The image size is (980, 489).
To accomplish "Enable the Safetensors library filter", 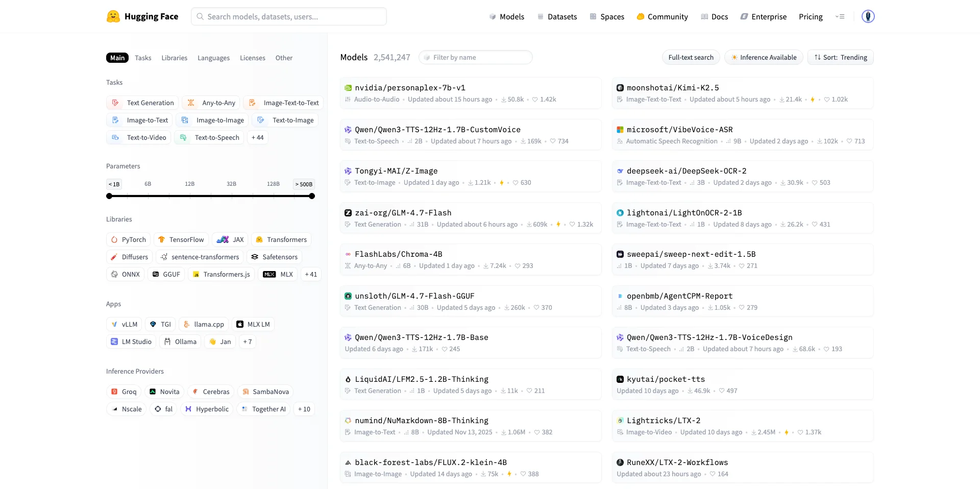I will 274,257.
